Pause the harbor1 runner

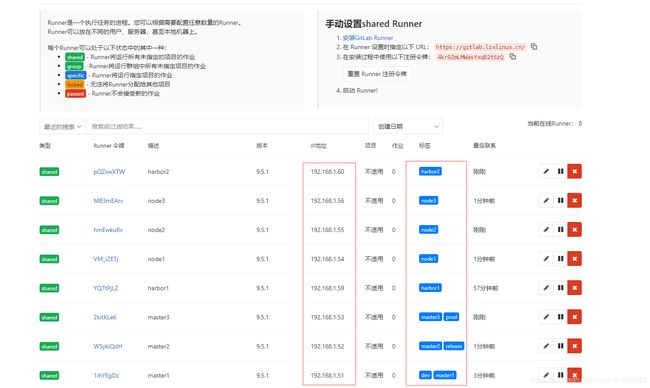pos(560,288)
